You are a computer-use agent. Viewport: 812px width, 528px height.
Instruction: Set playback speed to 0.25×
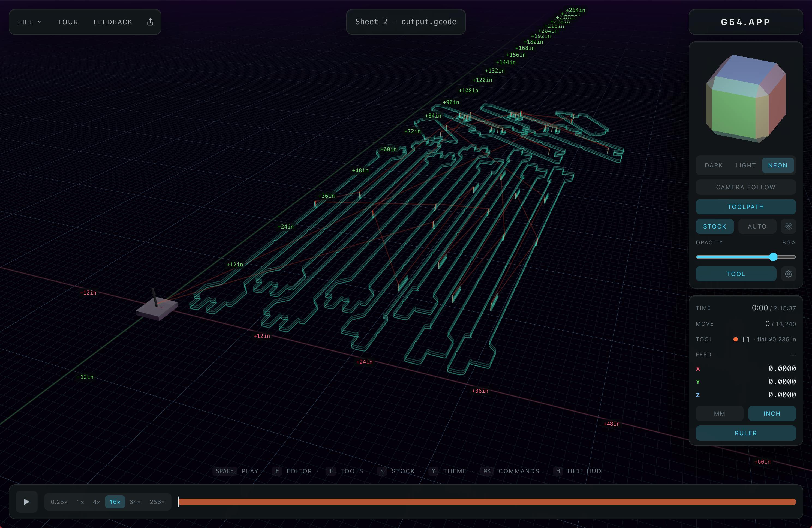click(x=59, y=502)
